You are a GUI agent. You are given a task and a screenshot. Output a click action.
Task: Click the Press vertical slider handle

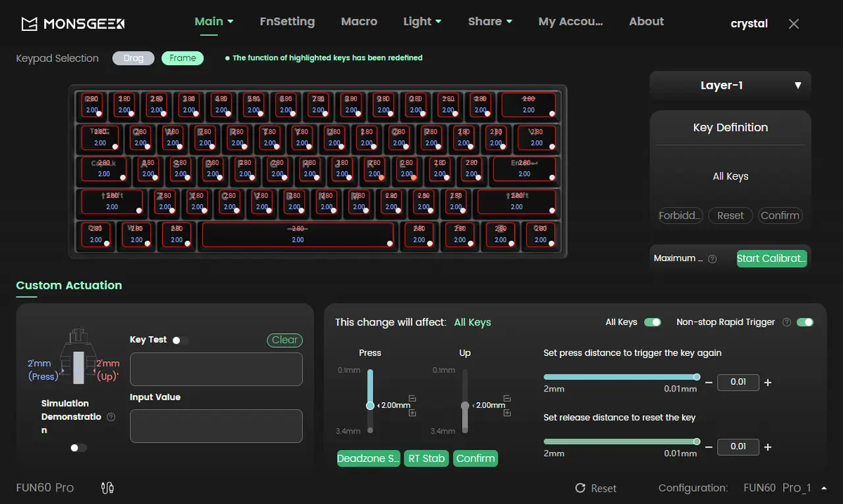(370, 405)
